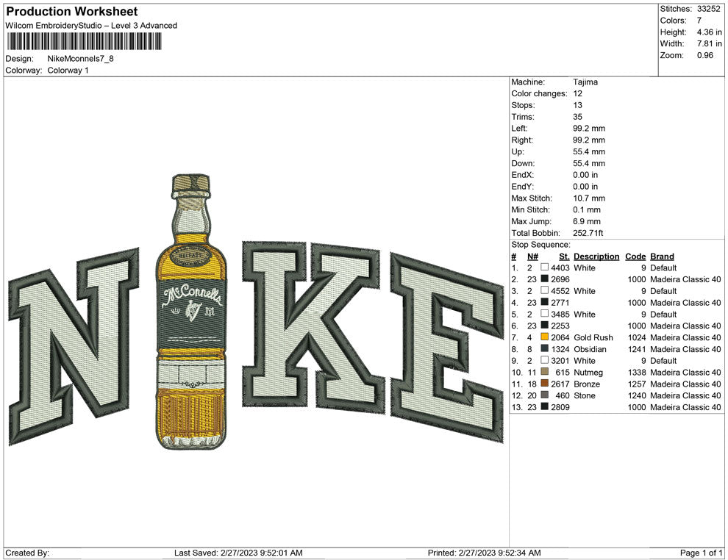Click the Page 1 of 1 indicator
Viewport: 728px width, 560px height.
pos(701,553)
